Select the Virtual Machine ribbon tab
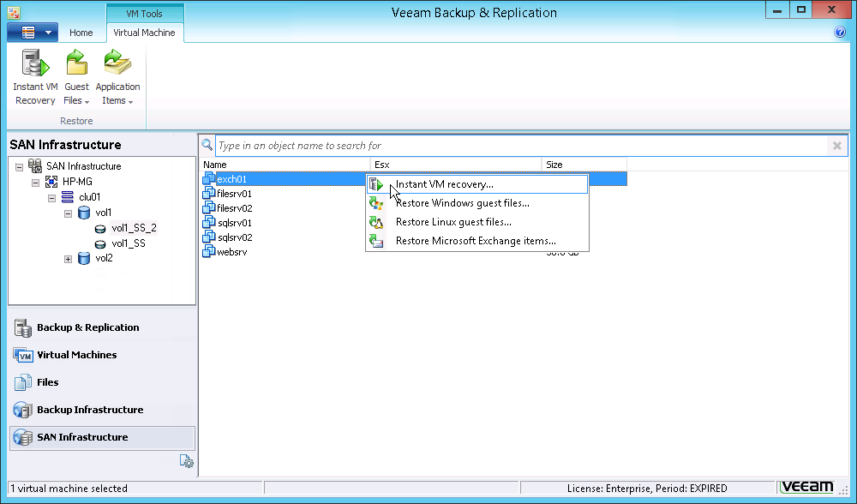Image resolution: width=857 pixels, height=504 pixels. click(x=144, y=33)
